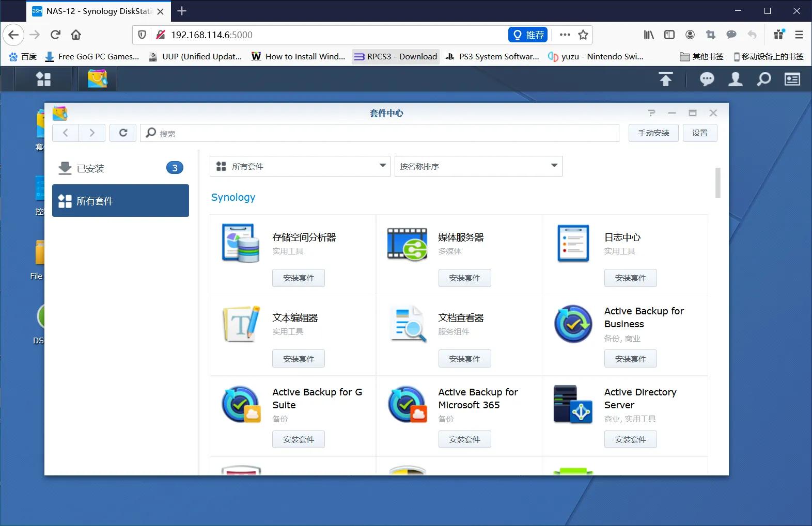Viewport: 812px width, 526px height.
Task: Open Package Center help question mark
Action: [651, 113]
